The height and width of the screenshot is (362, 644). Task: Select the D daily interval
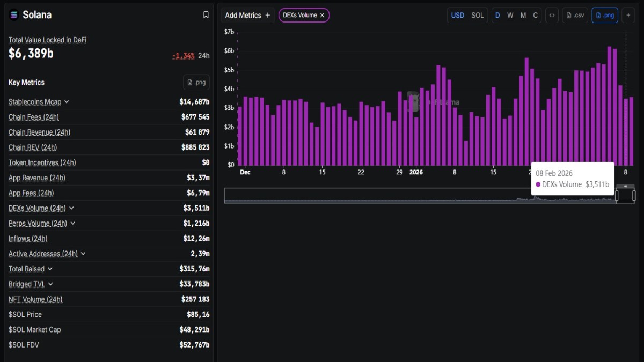[x=497, y=15]
